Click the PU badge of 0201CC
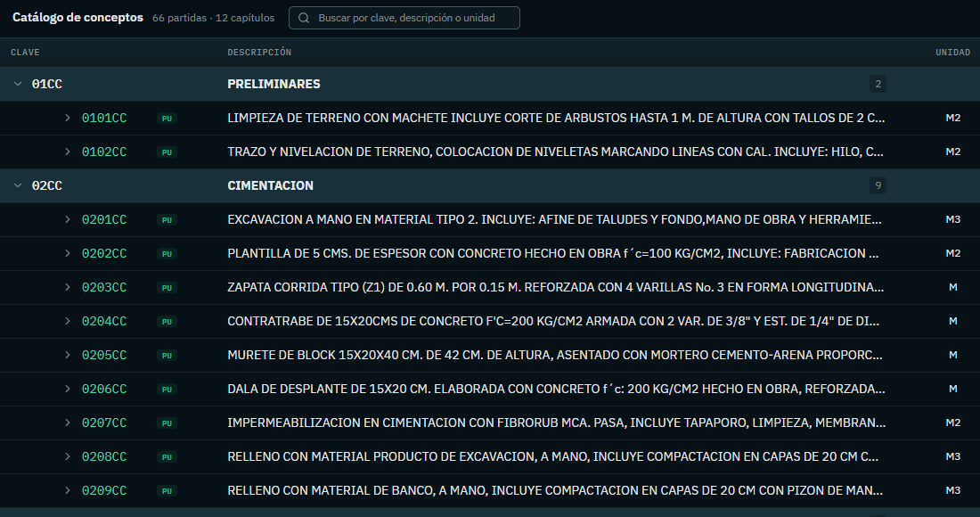980x517 pixels. tap(167, 220)
